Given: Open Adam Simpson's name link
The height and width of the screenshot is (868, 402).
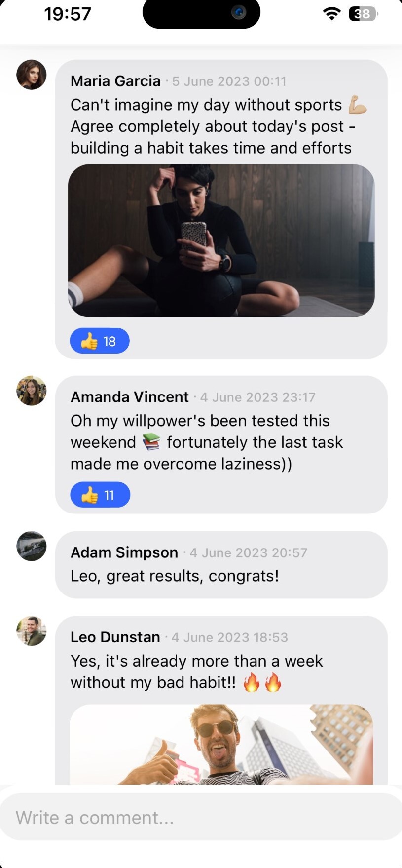Looking at the screenshot, I should 124,552.
